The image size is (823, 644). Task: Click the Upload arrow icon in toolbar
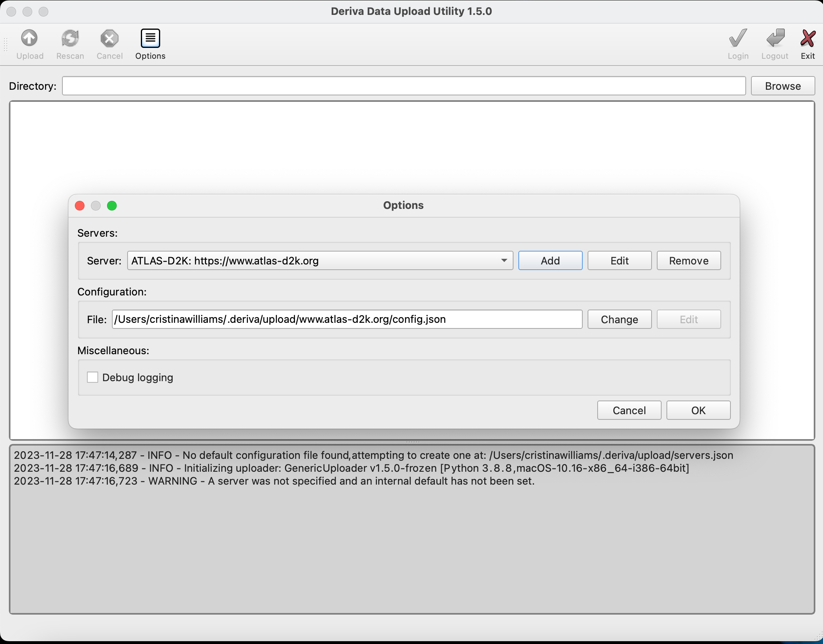29,39
